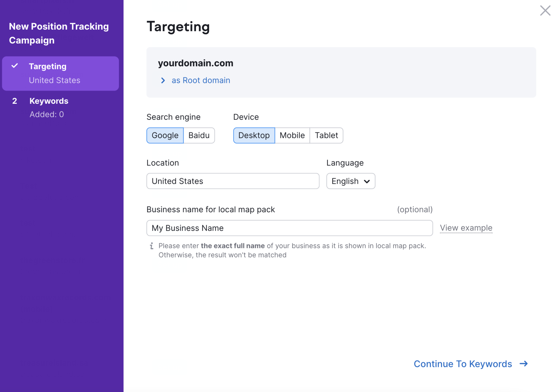Click the dropdown arrow in the Language selector
The width and height of the screenshot is (556, 392).
click(x=367, y=181)
